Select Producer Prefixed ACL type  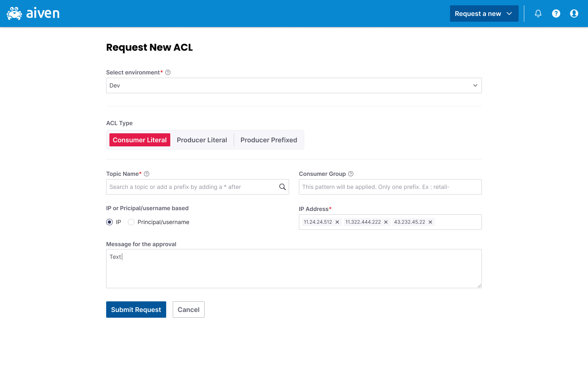click(x=269, y=140)
